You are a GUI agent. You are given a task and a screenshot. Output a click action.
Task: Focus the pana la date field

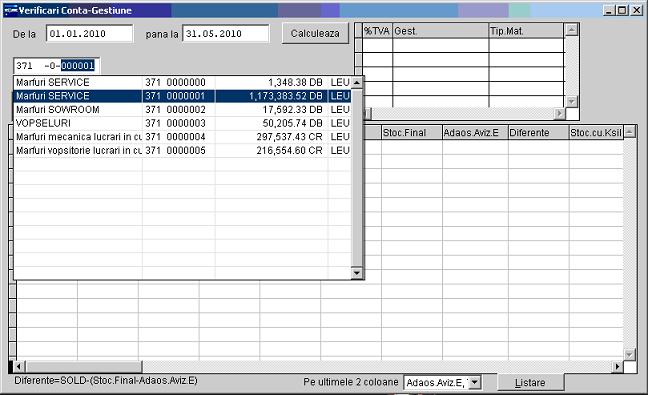point(226,33)
